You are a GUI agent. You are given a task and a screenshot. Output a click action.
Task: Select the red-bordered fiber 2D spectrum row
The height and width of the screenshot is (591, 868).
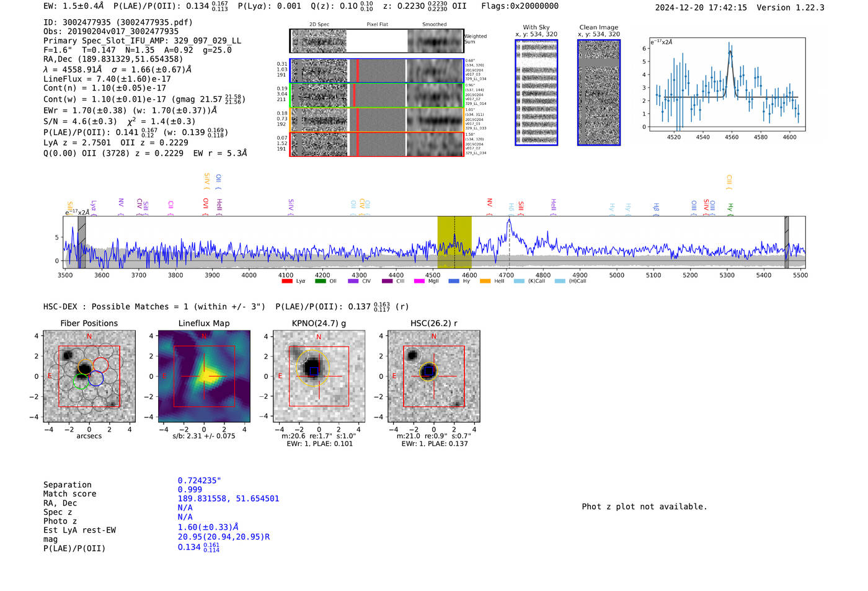pos(376,144)
